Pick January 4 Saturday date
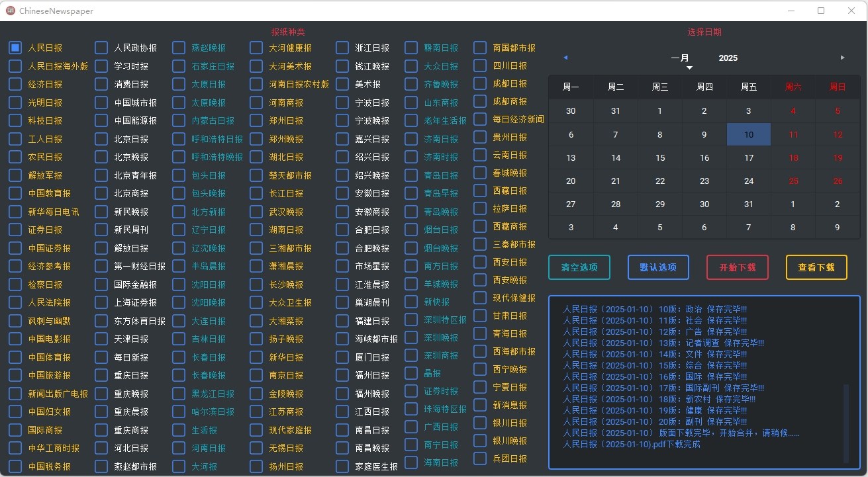This screenshot has width=868, height=477. [793, 111]
